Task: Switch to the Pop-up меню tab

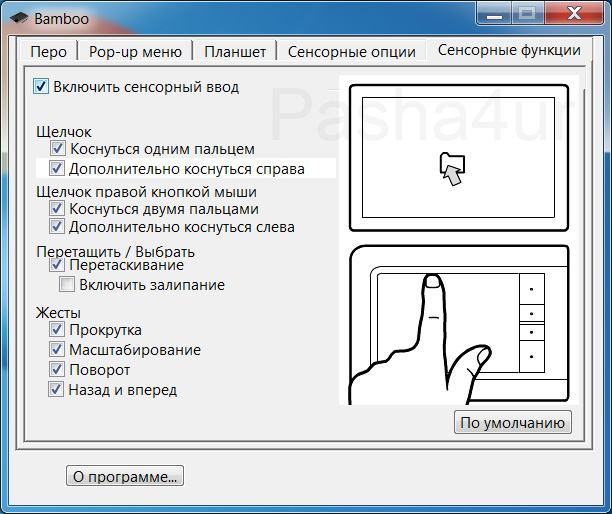Action: click(135, 51)
